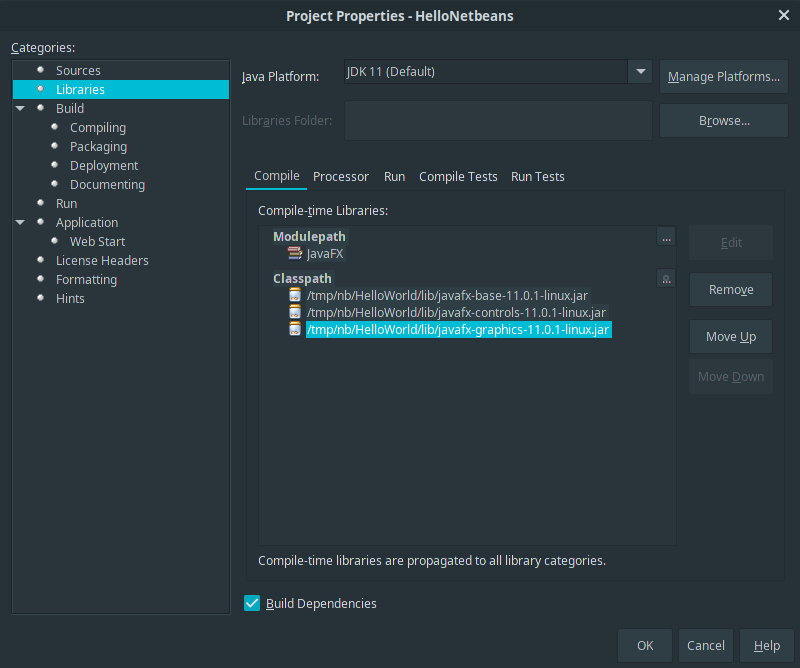Open the Java Platform dropdown
This screenshot has width=800, height=668.
pos(640,72)
